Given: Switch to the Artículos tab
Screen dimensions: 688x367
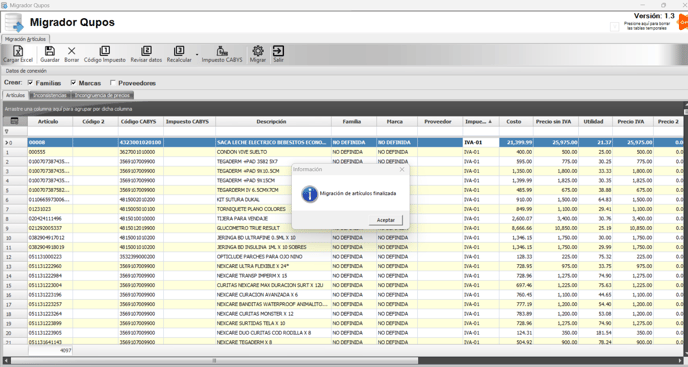Looking at the screenshot, I should pos(15,95).
